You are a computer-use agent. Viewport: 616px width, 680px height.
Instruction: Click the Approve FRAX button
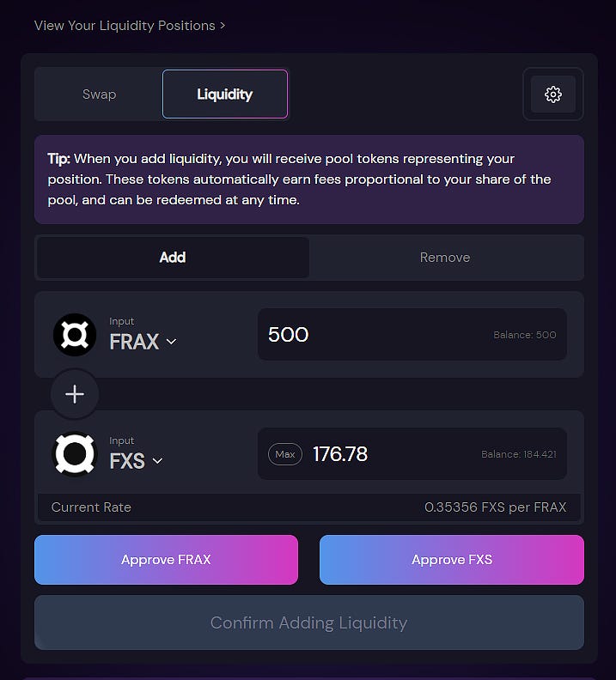click(166, 560)
